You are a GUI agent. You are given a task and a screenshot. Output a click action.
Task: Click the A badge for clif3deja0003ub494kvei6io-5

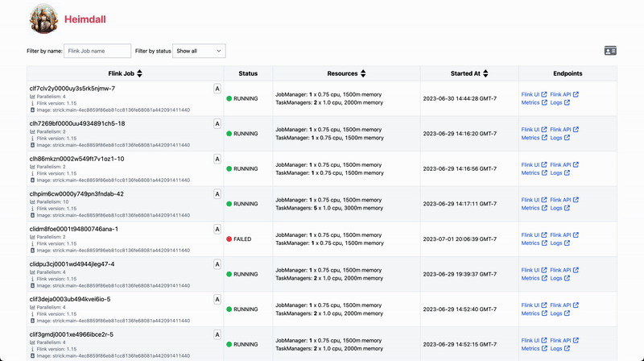point(217,300)
